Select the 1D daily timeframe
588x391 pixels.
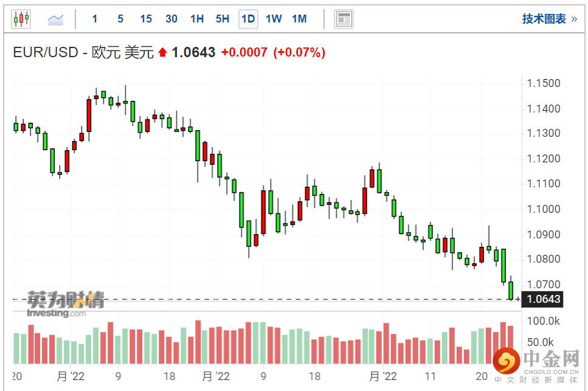tap(248, 19)
